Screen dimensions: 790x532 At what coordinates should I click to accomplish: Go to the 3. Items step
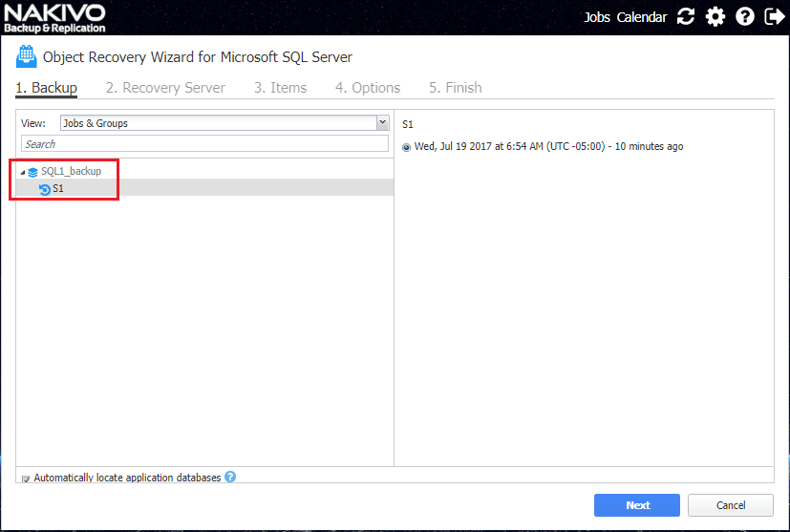click(x=280, y=88)
